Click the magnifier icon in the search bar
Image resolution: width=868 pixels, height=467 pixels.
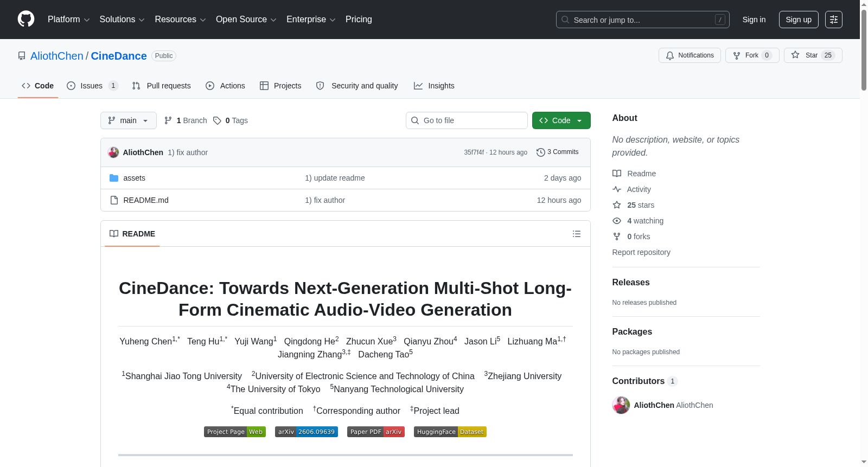coord(565,20)
